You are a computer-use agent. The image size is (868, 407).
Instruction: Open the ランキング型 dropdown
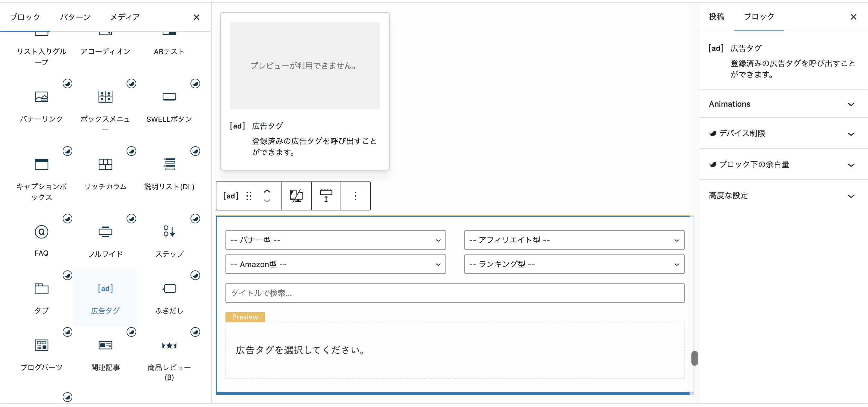coord(574,264)
